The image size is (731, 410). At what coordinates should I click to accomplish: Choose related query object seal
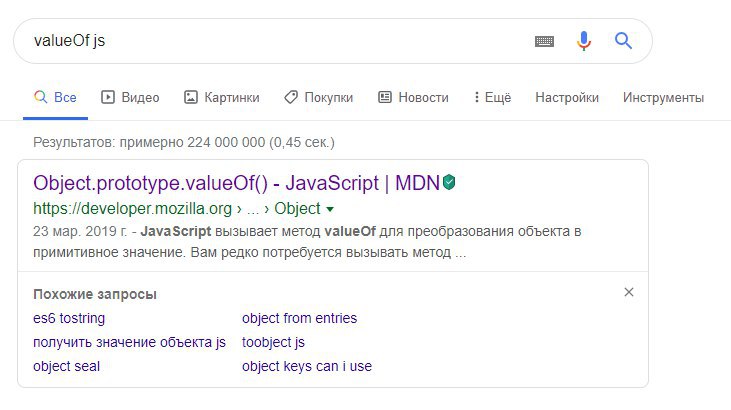click(66, 366)
